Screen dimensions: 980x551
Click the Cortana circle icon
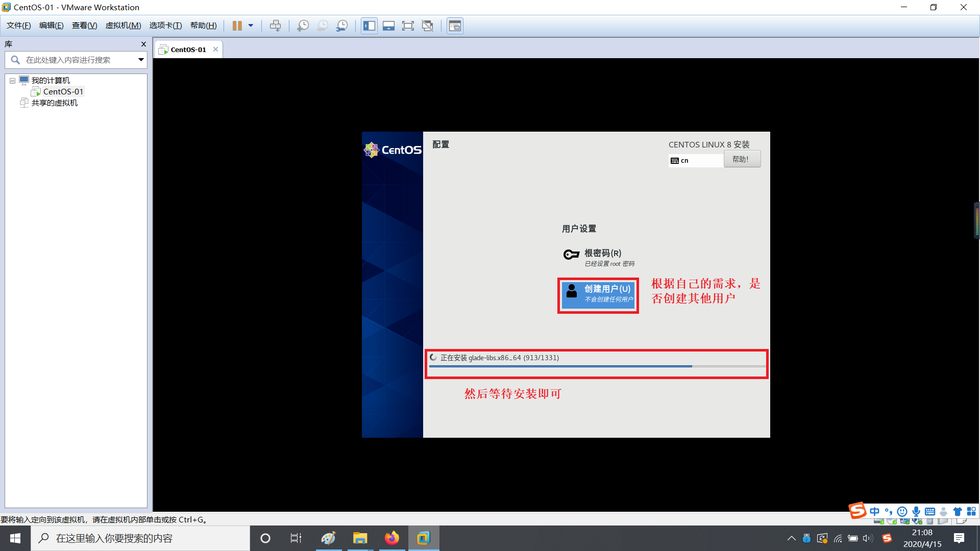265,538
